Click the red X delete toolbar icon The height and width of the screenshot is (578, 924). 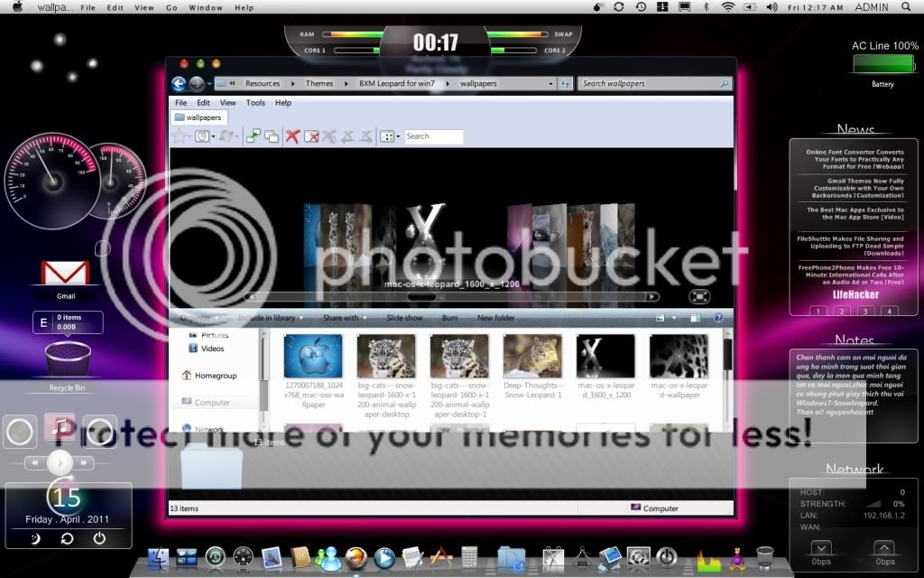(x=292, y=136)
